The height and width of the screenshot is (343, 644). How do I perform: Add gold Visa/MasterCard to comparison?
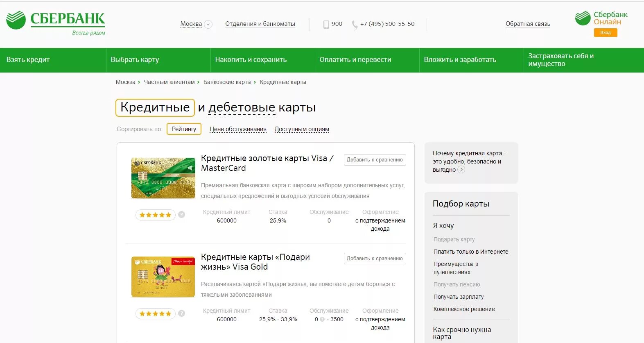(x=375, y=160)
